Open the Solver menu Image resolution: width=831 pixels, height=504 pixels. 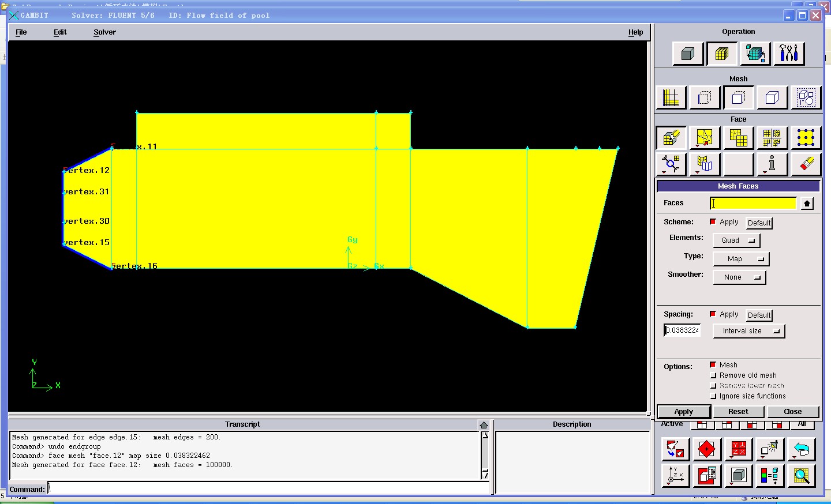point(104,32)
